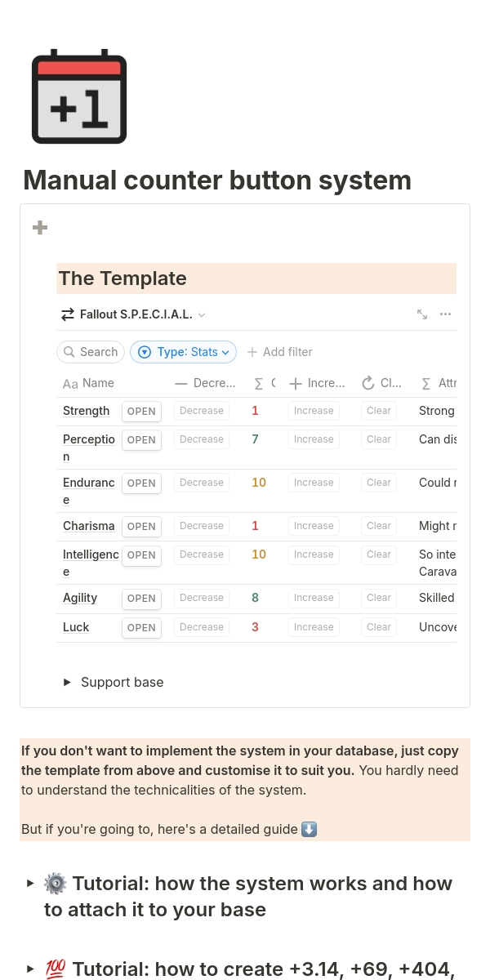Click Add filter
Image resolution: width=490 pixels, height=980 pixels.
coord(279,352)
